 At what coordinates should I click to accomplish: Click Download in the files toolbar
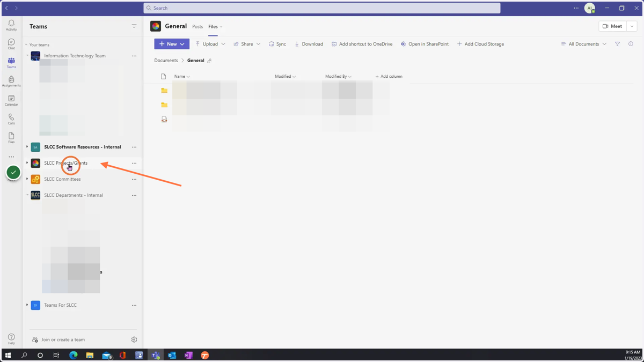point(309,44)
